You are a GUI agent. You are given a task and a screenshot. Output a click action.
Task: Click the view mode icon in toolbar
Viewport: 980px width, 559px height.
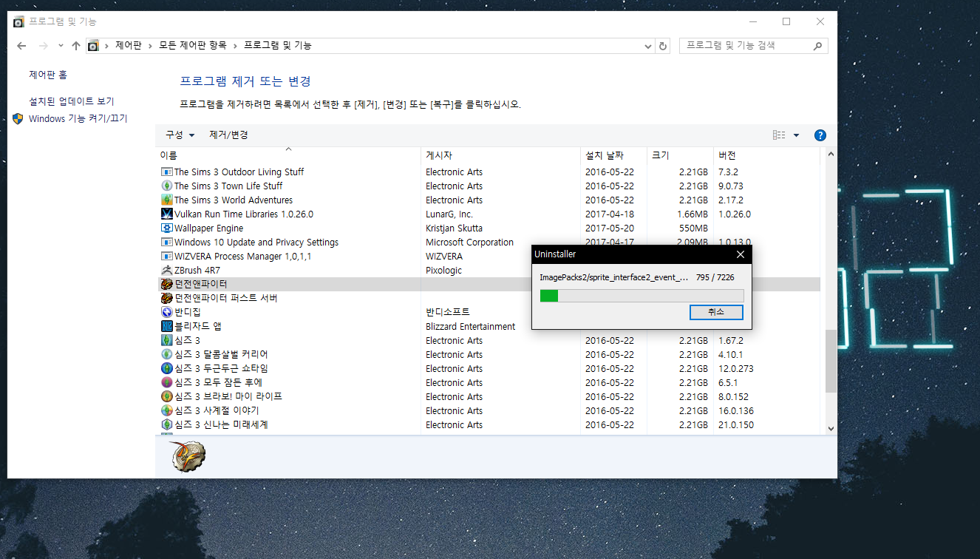(779, 135)
